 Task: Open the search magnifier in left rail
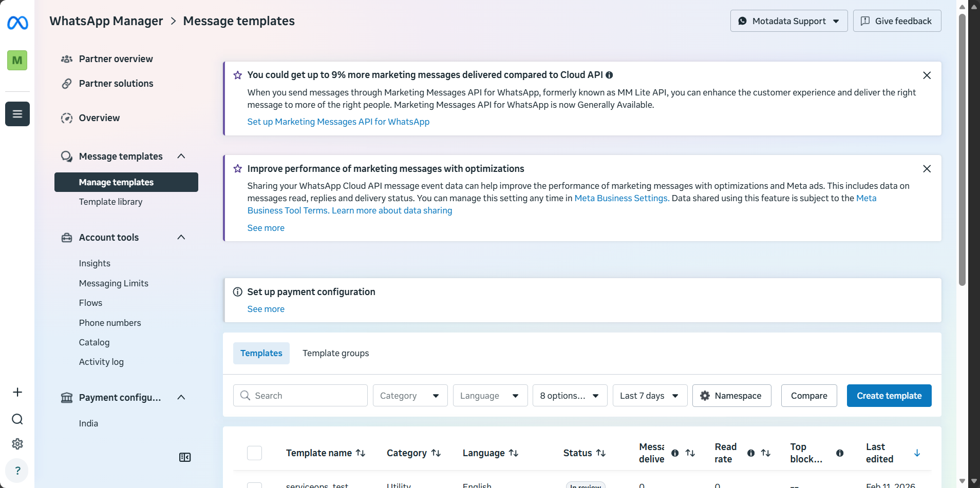[x=17, y=419]
